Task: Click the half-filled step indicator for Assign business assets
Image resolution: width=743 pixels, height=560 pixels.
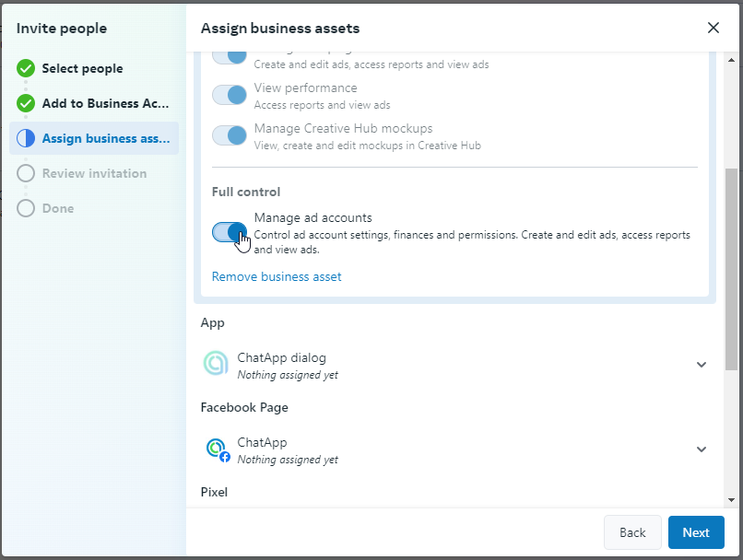Action: tap(26, 138)
